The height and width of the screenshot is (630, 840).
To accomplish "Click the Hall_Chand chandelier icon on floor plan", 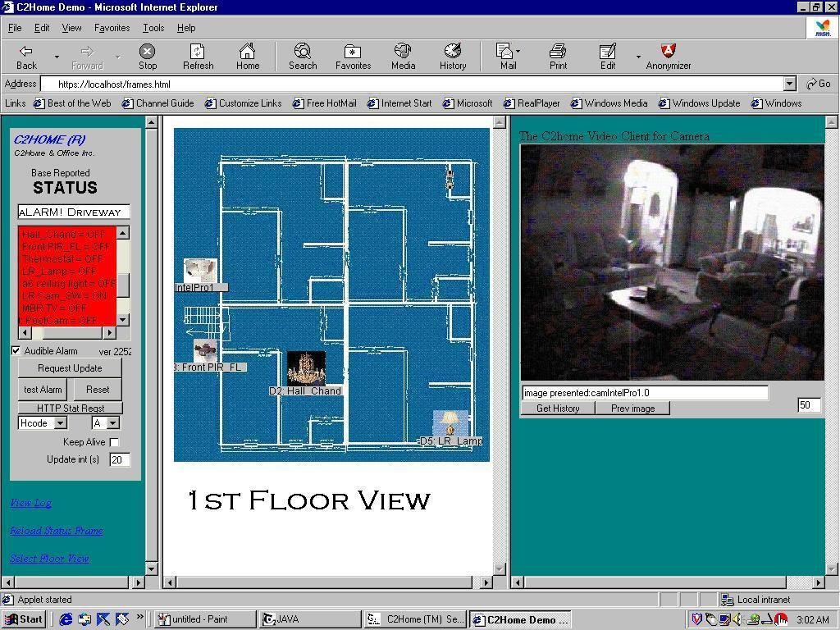I will coord(306,368).
